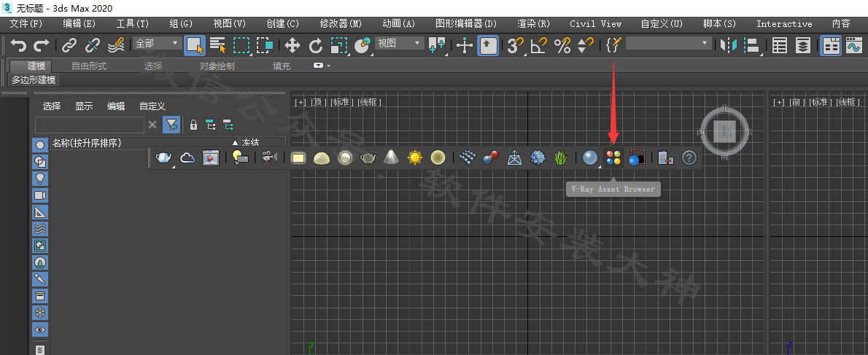
Task: Toggle the eye visibility filter icon
Action: (x=40, y=329)
